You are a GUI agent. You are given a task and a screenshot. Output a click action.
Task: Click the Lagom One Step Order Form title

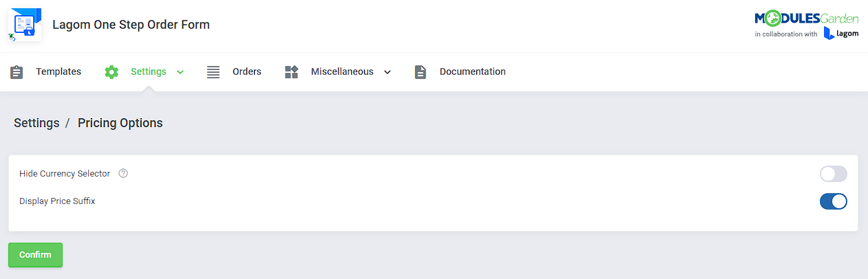(x=131, y=25)
